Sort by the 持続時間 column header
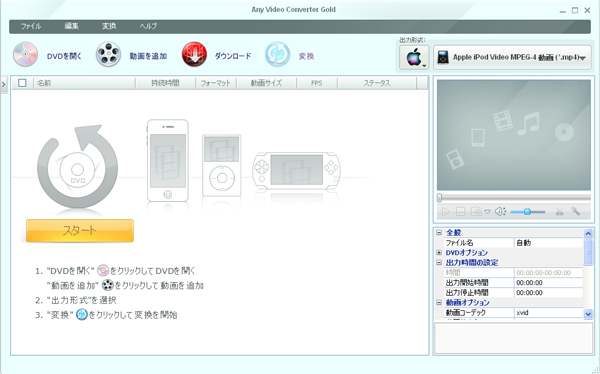 click(x=165, y=83)
